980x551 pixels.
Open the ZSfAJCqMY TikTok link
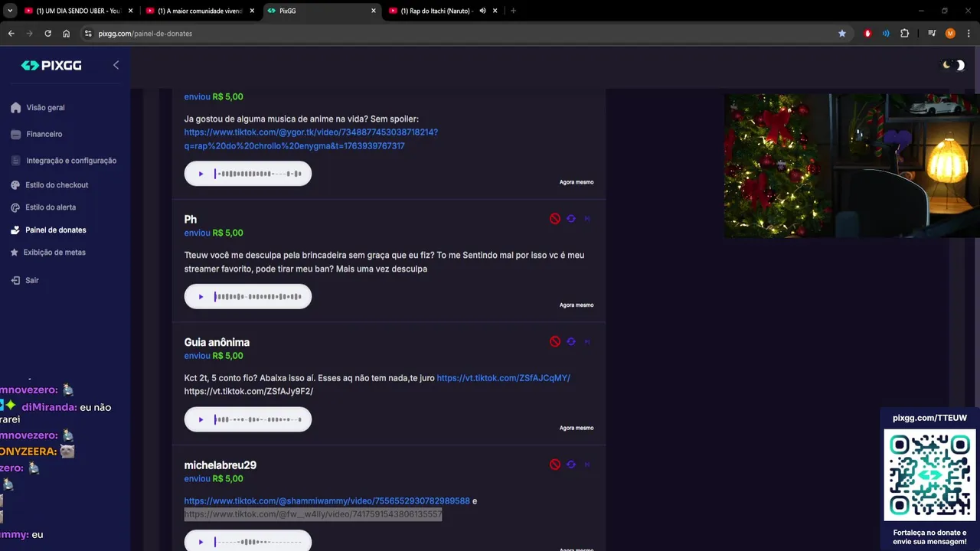point(503,378)
